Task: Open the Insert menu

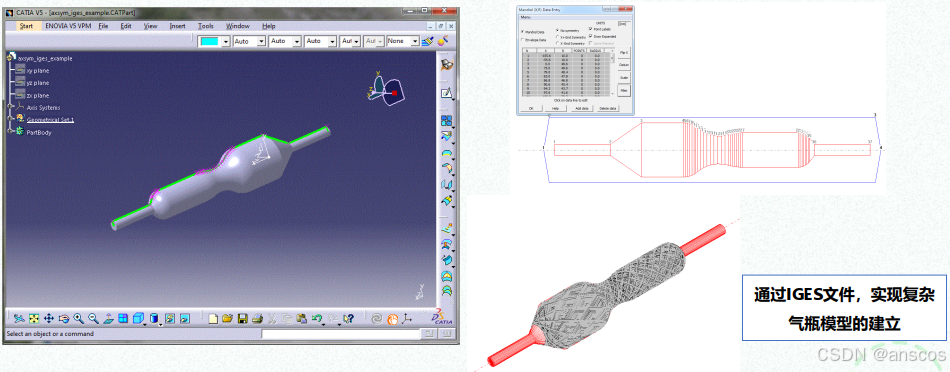Action: pos(178,26)
